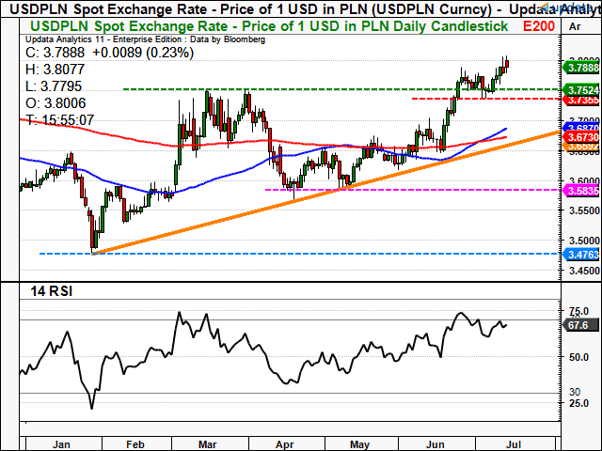This screenshot has height=451, width=602.
Task: Click the red E200 label
Action: pos(539,26)
